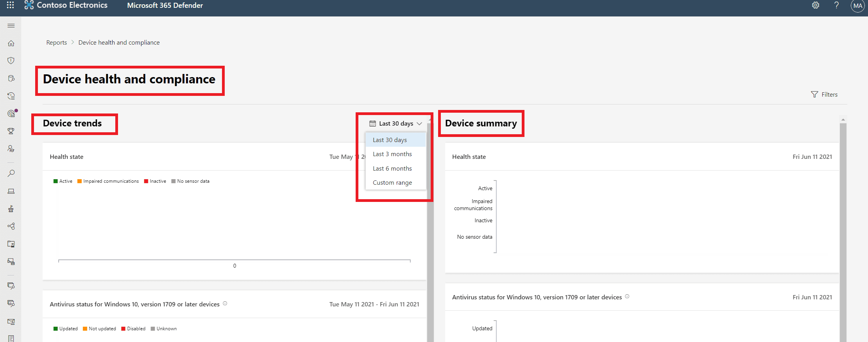Open the app launcher waffle icon

pyautogui.click(x=11, y=5)
